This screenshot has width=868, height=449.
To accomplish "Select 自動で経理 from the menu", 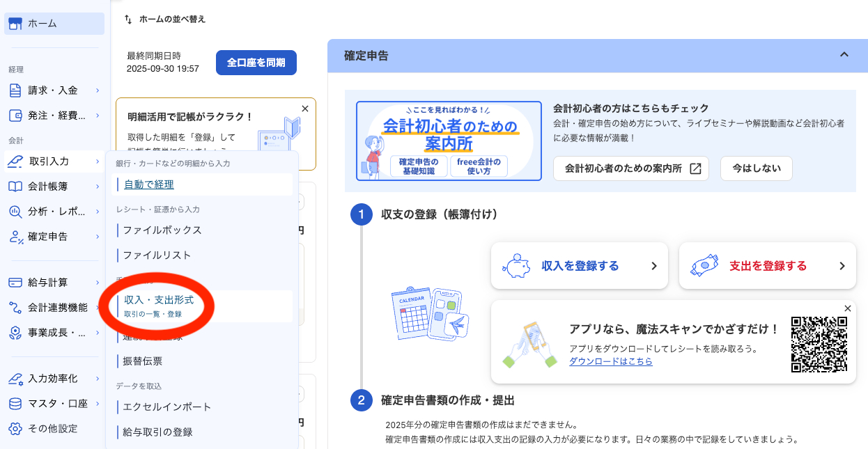I will click(148, 183).
